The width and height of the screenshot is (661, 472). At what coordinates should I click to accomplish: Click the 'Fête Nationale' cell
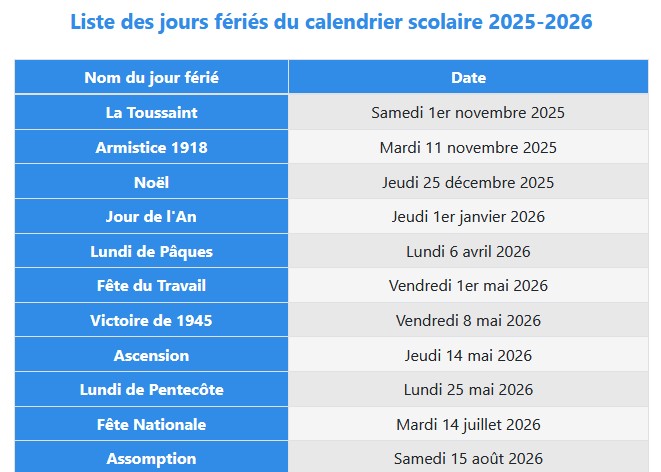tap(151, 424)
